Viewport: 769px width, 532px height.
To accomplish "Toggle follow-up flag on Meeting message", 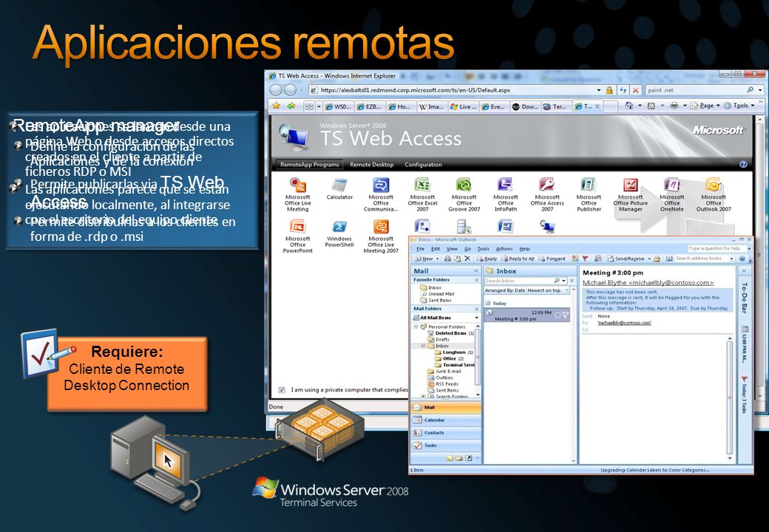I will pyautogui.click(x=566, y=315).
